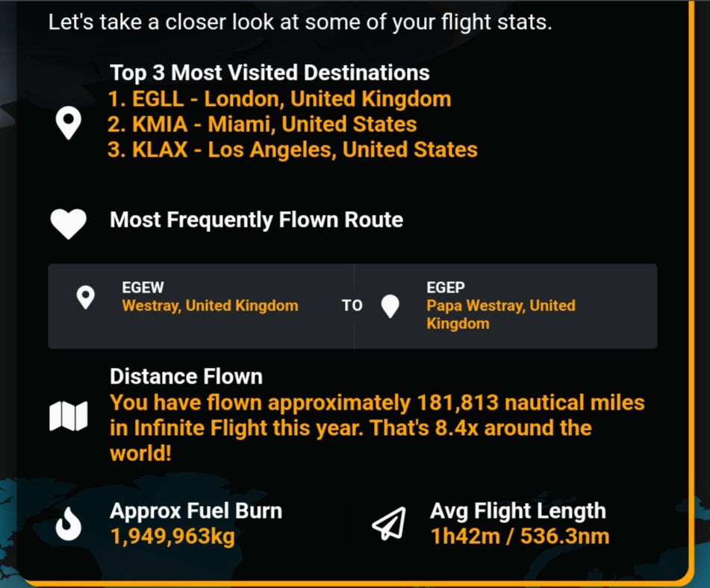Select KLAX - Los Angeles, United States destination
The height and width of the screenshot is (588, 710).
pyautogui.click(x=293, y=149)
